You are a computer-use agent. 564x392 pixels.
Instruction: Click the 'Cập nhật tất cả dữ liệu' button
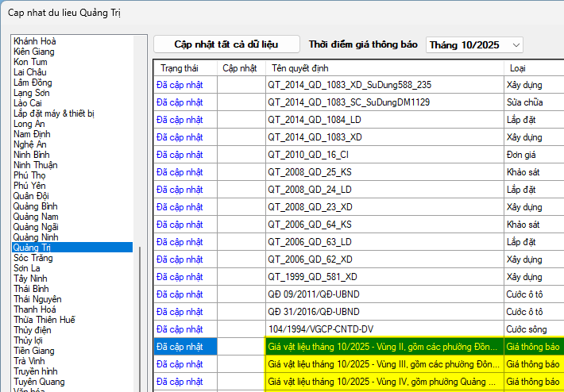[x=226, y=44]
